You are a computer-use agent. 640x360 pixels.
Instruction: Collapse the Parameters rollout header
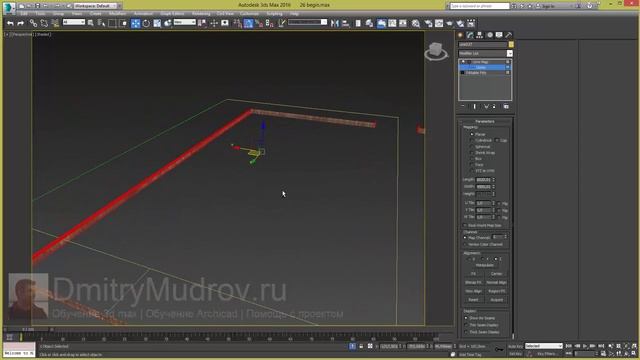[485, 121]
